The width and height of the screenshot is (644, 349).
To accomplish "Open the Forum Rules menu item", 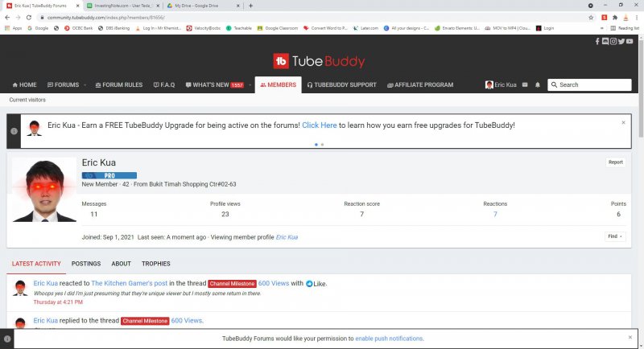I will (118, 85).
